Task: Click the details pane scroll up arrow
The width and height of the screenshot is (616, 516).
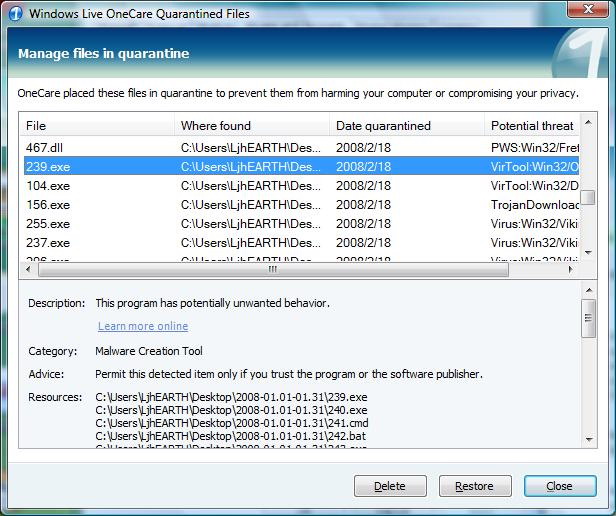Action: (x=588, y=290)
